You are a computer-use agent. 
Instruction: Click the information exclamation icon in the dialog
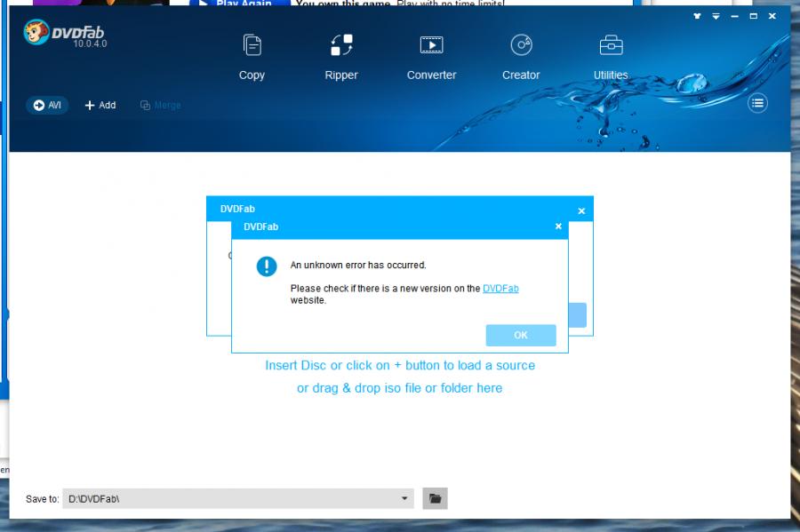(x=267, y=266)
